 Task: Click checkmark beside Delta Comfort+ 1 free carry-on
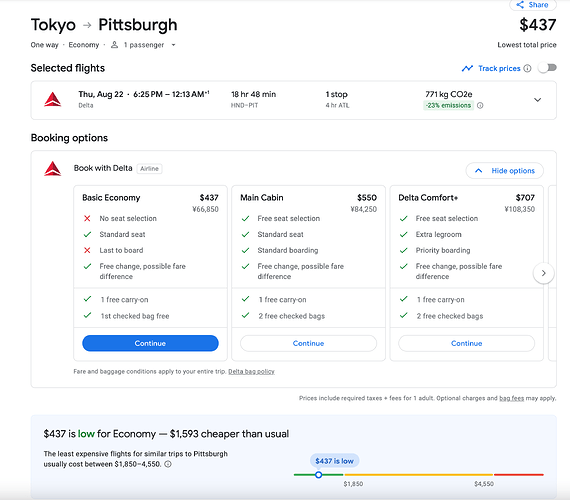[x=404, y=299]
